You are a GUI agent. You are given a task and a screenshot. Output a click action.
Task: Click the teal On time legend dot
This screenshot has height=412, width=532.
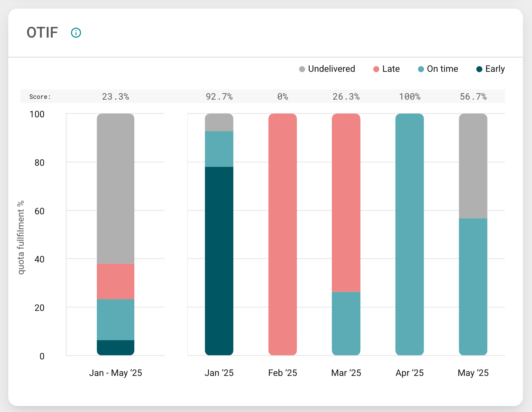click(420, 69)
